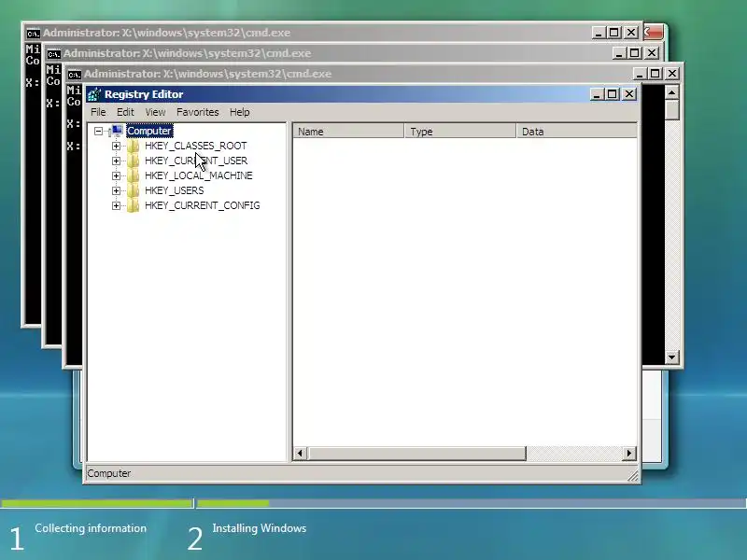Click the Registry Editor title bar icon
Viewport: 747px width, 560px height.
[x=94, y=94]
